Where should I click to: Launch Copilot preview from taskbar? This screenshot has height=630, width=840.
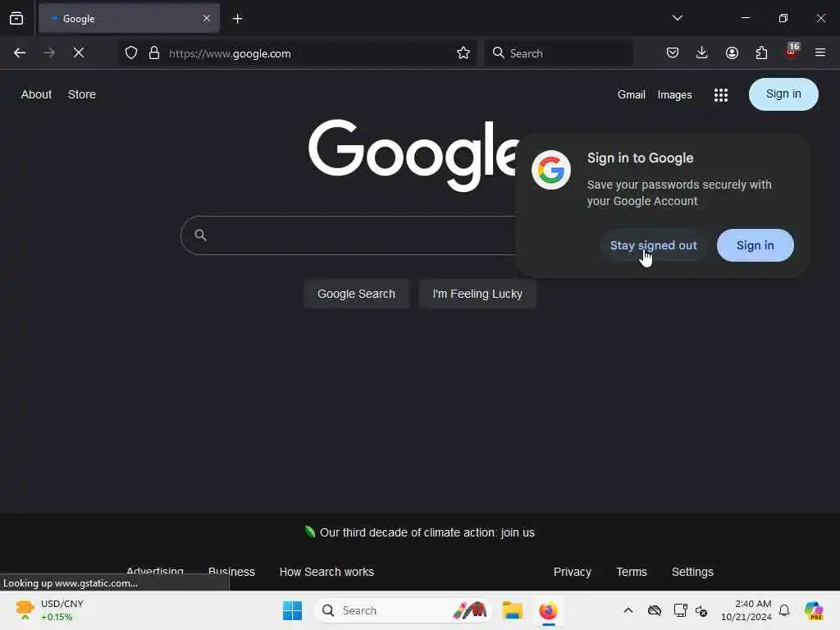(x=814, y=610)
